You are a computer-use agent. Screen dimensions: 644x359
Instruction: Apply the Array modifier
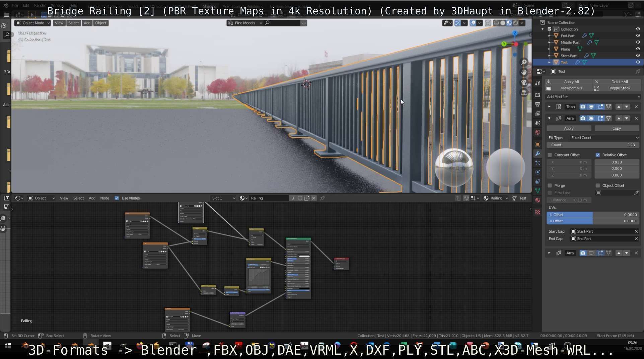569,129
